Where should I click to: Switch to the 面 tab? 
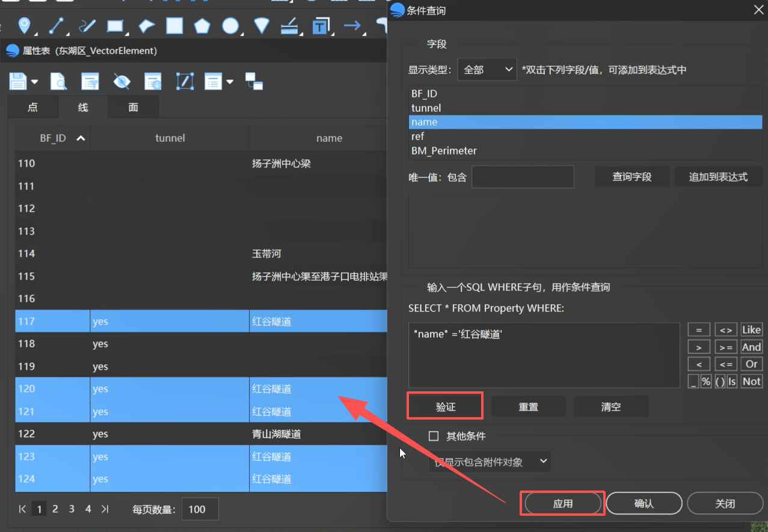(x=134, y=107)
